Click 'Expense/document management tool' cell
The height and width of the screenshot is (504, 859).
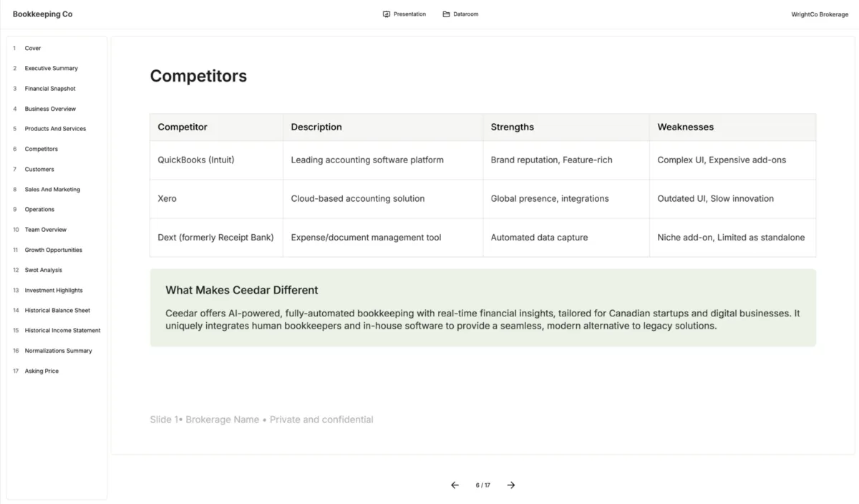pos(383,237)
